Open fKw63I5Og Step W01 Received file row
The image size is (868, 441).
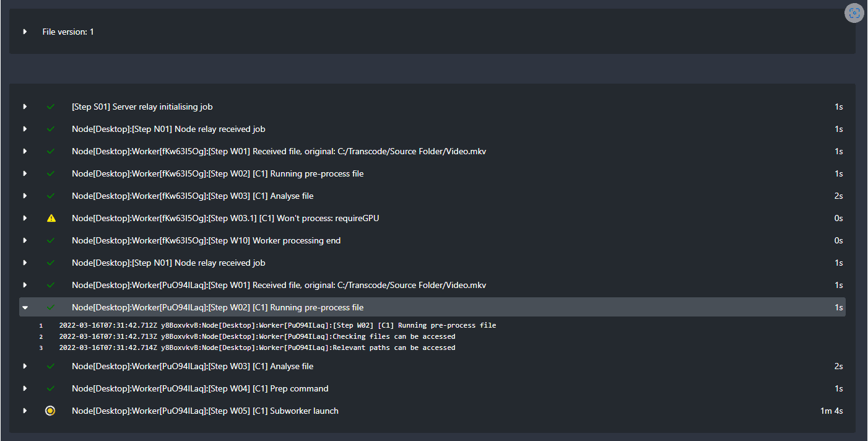[x=279, y=151]
